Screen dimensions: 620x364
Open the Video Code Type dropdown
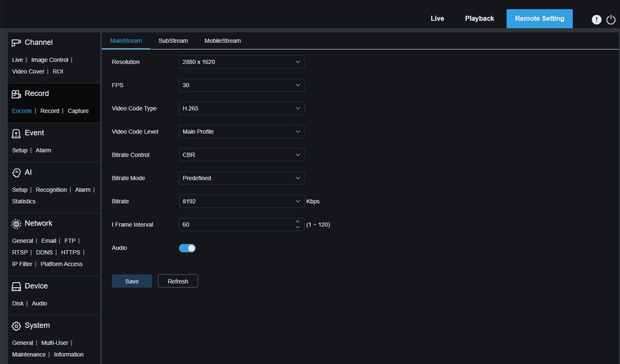pos(241,108)
